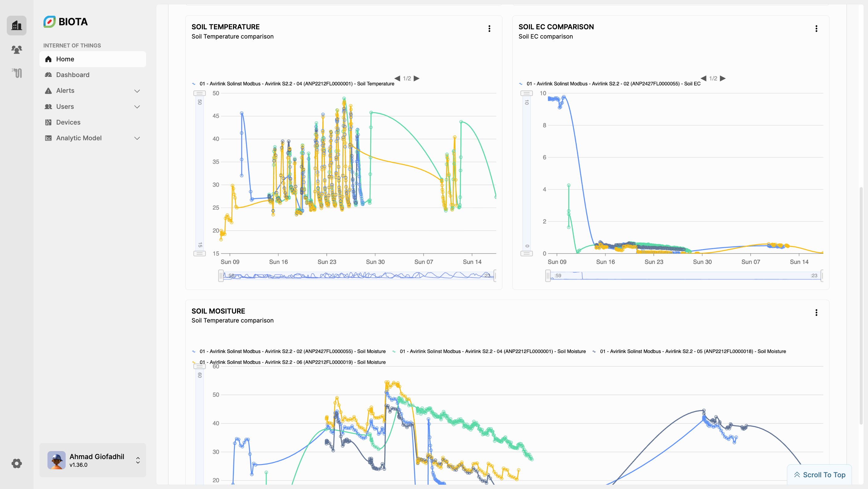Select Home in sidebar menu

click(93, 59)
